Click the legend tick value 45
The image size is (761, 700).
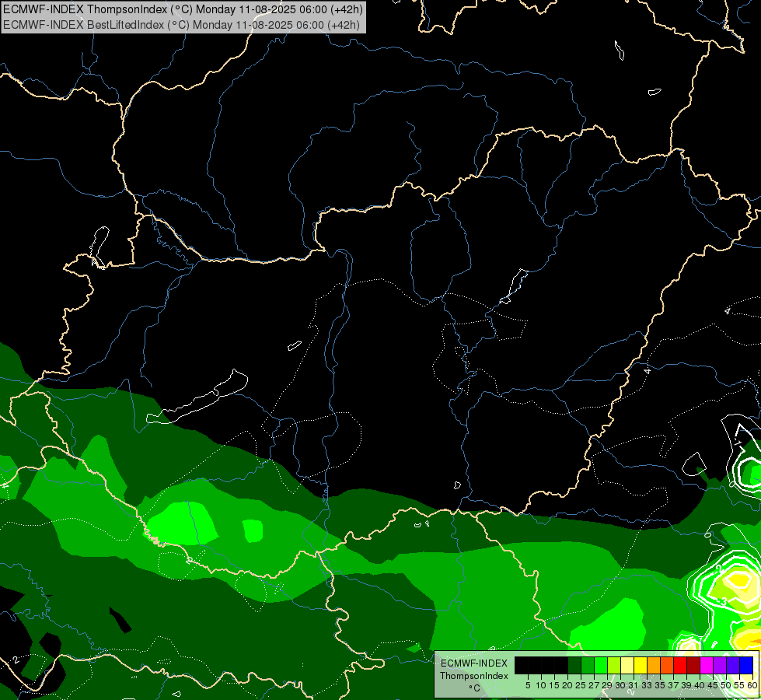[x=713, y=685]
